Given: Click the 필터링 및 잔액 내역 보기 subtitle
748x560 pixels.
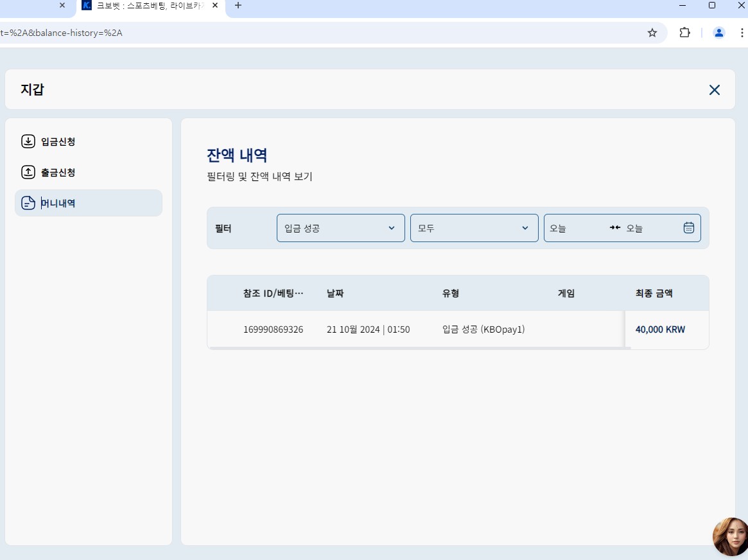Looking at the screenshot, I should pyautogui.click(x=259, y=177).
